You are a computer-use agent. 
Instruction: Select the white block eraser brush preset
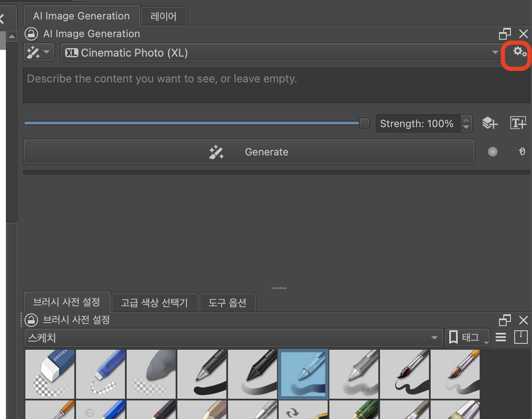coord(50,374)
